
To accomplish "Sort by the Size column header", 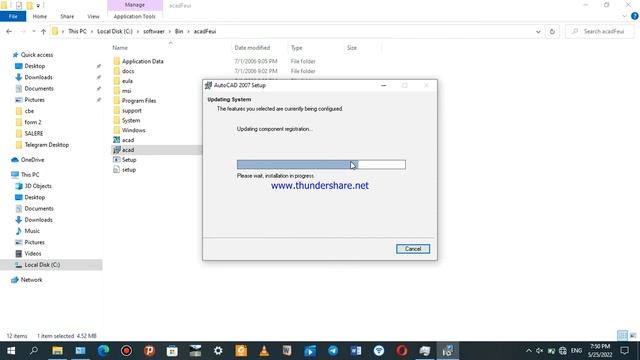I will (x=352, y=48).
